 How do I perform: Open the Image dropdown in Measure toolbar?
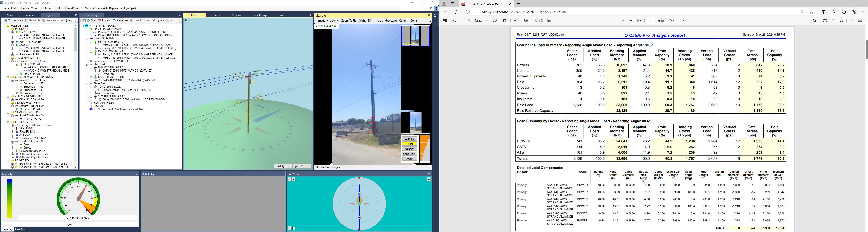click(x=322, y=21)
